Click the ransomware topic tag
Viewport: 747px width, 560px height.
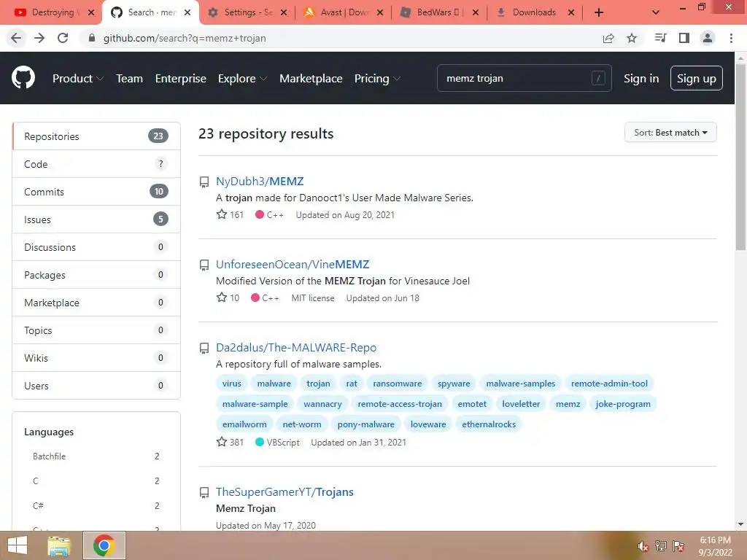(x=398, y=384)
